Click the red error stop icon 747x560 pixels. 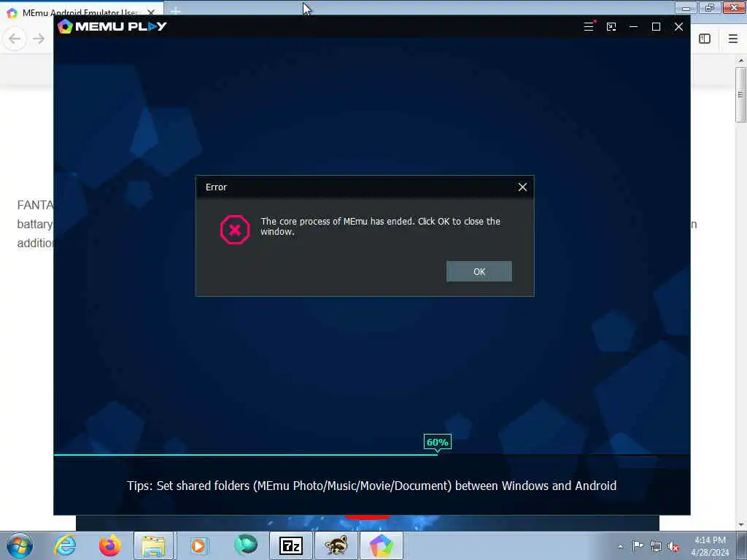coord(235,230)
